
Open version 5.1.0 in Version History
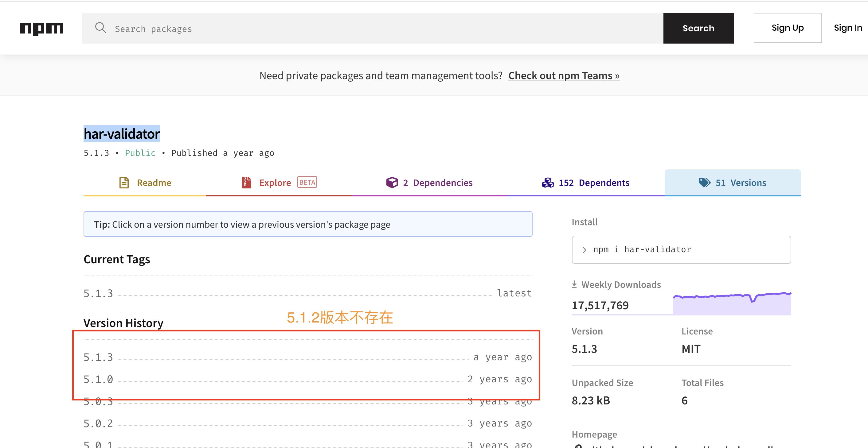tap(98, 379)
